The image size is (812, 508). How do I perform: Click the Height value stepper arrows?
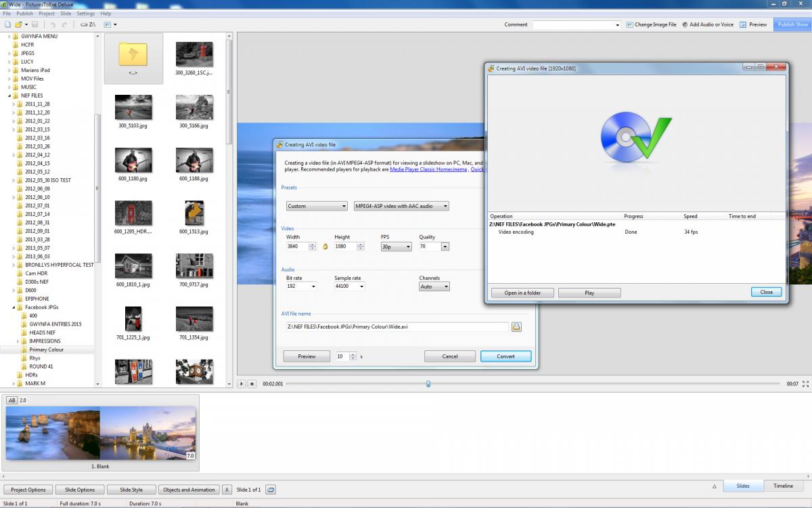[x=360, y=247]
